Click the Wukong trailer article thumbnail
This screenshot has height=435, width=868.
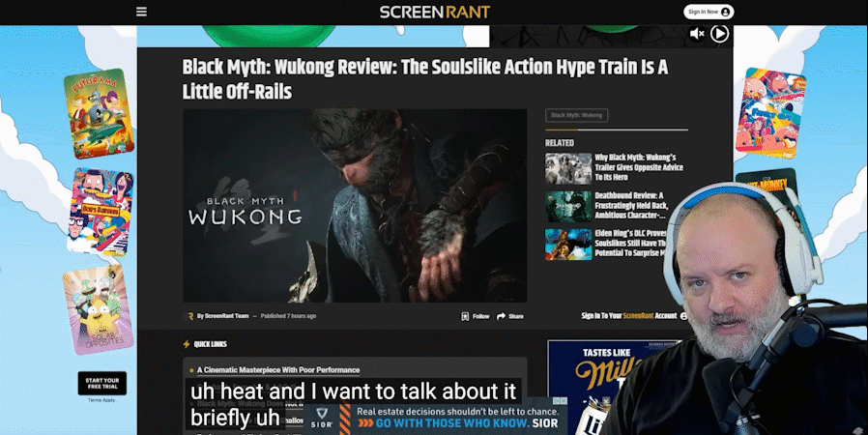tap(568, 168)
